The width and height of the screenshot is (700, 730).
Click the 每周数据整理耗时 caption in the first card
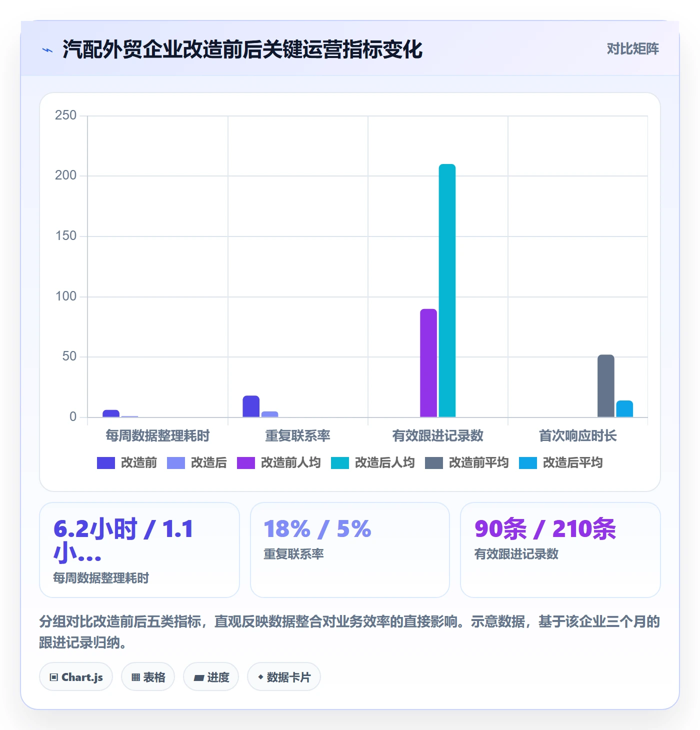[x=101, y=578]
